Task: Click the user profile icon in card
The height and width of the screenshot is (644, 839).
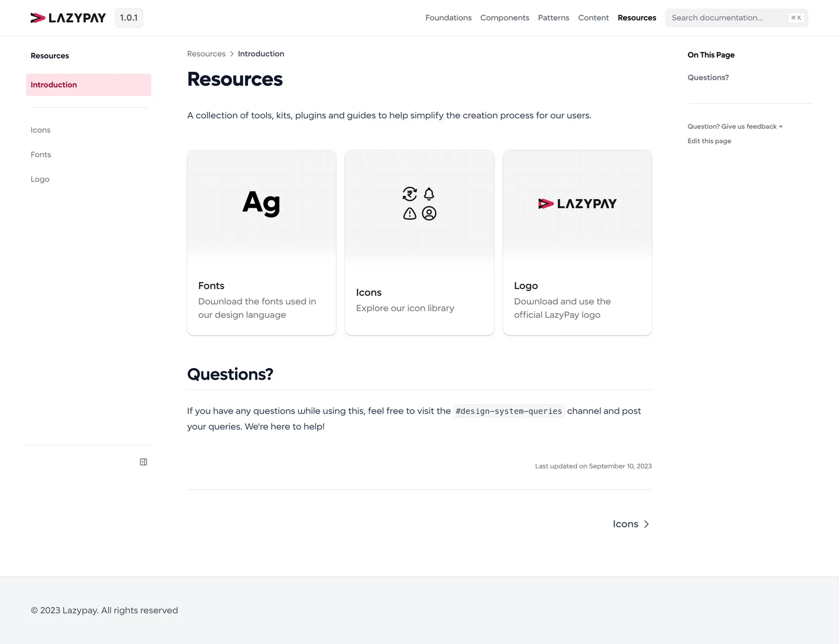Action: [x=429, y=213]
